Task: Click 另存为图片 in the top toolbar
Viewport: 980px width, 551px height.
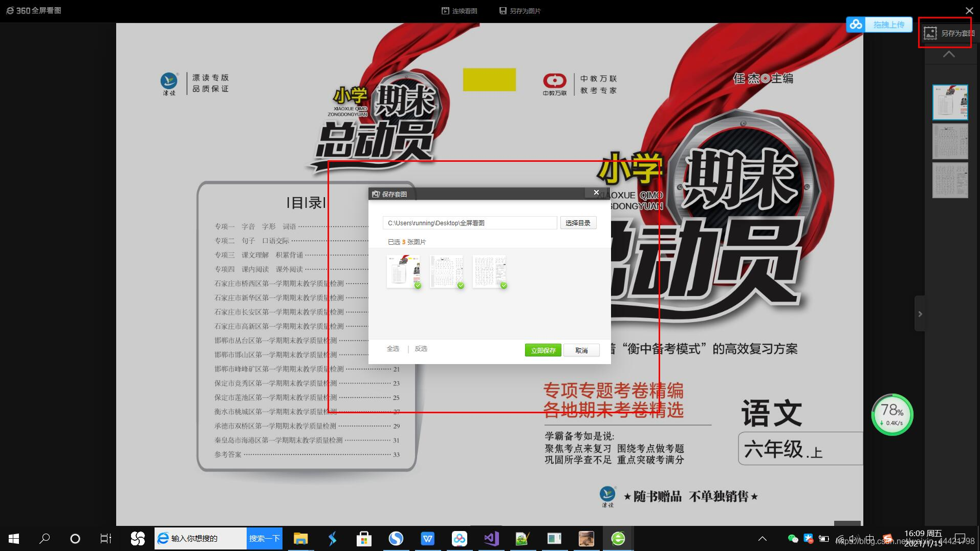Action: [x=520, y=11]
